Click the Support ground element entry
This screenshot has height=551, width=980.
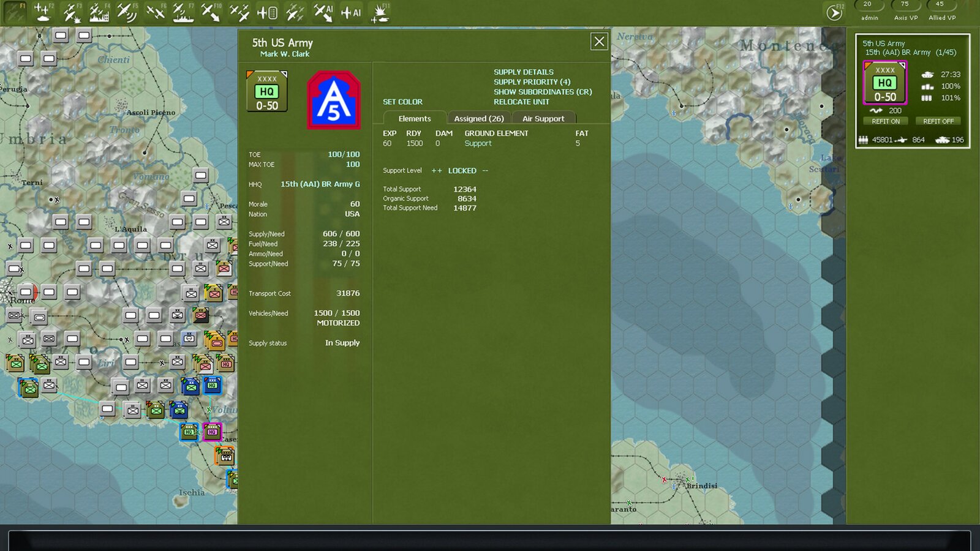tap(478, 143)
